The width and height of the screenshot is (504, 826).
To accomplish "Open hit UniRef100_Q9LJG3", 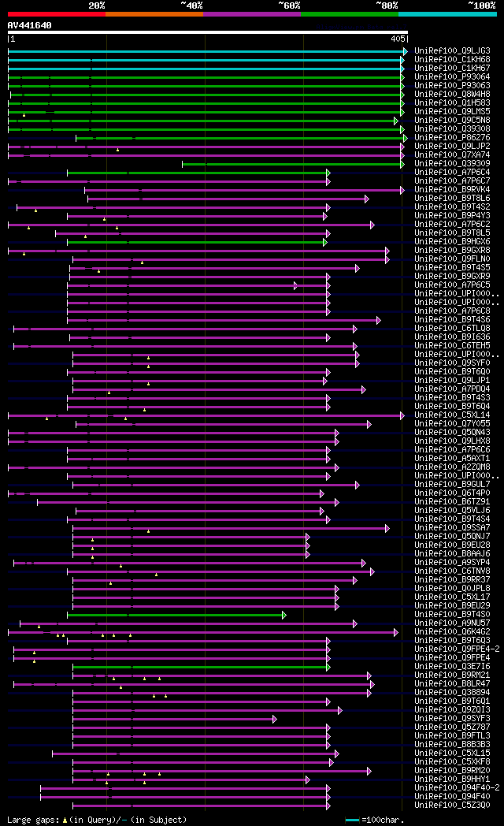I will [452, 51].
